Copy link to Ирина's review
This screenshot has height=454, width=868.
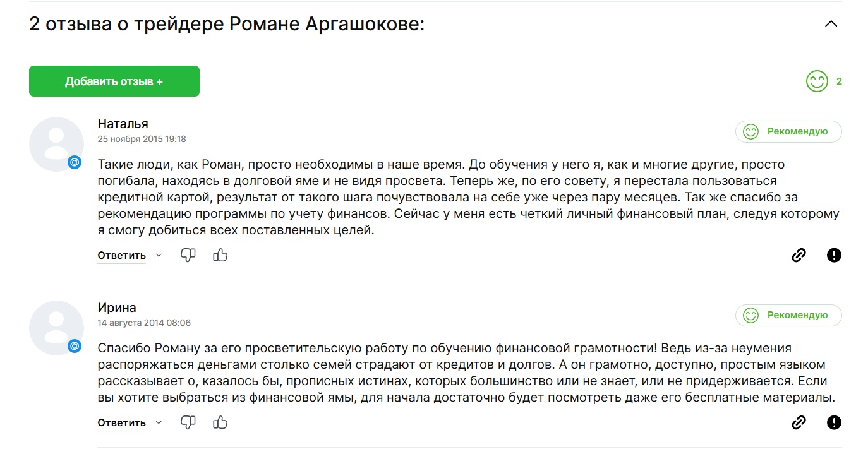[799, 422]
